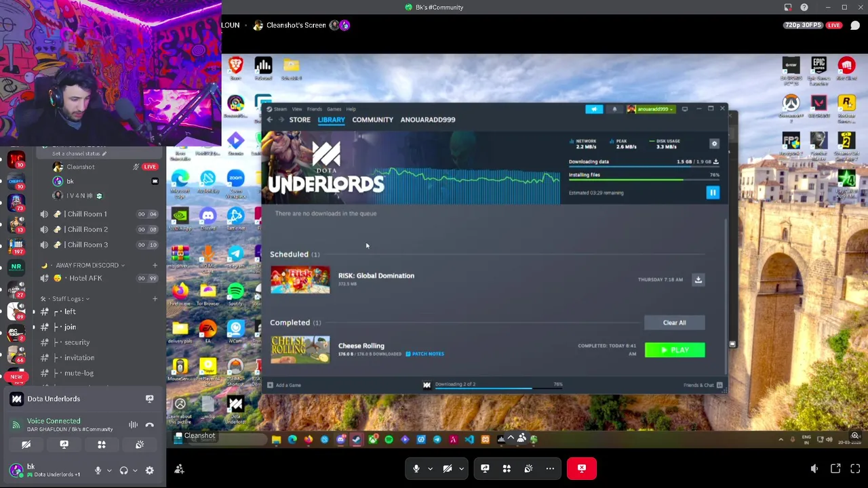Play Cheese Rolling

[675, 350]
